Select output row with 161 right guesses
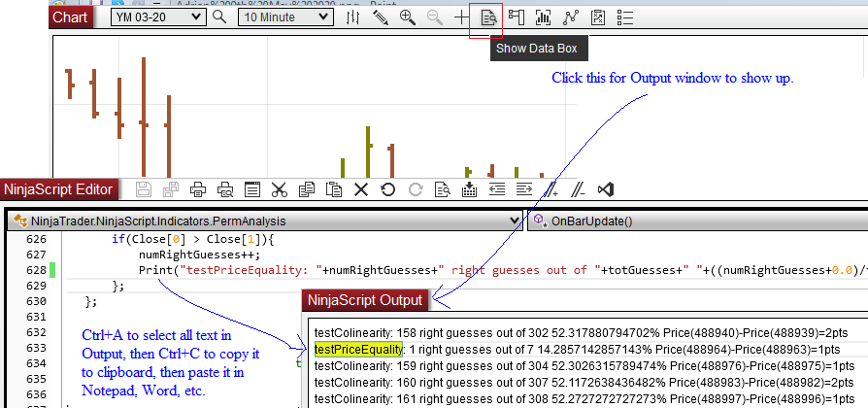 coord(584,399)
